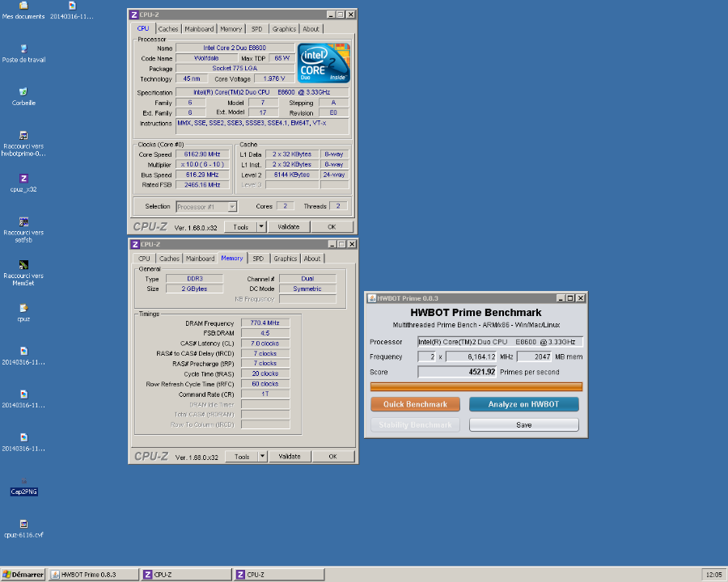Select Raccourci vers hwbotprime shortcut icon
The image size is (728, 582).
[x=23, y=143]
